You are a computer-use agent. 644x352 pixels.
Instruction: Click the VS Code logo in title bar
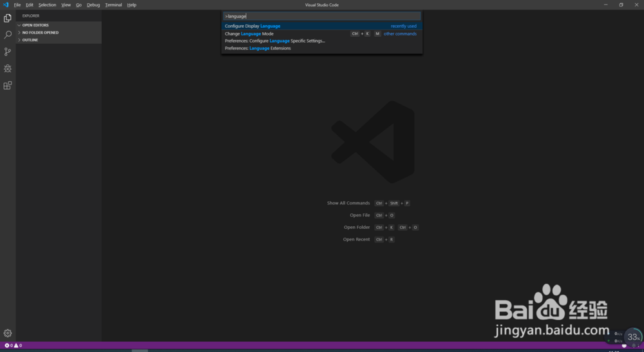(5, 5)
